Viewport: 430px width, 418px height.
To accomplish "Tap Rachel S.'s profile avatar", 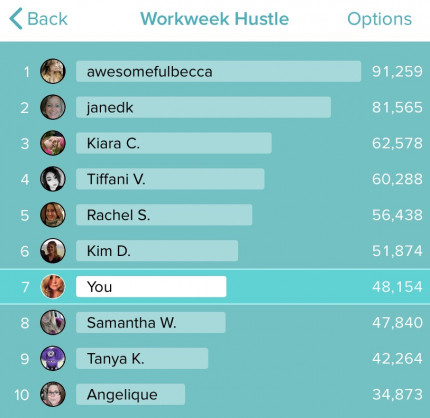I will 53,215.
